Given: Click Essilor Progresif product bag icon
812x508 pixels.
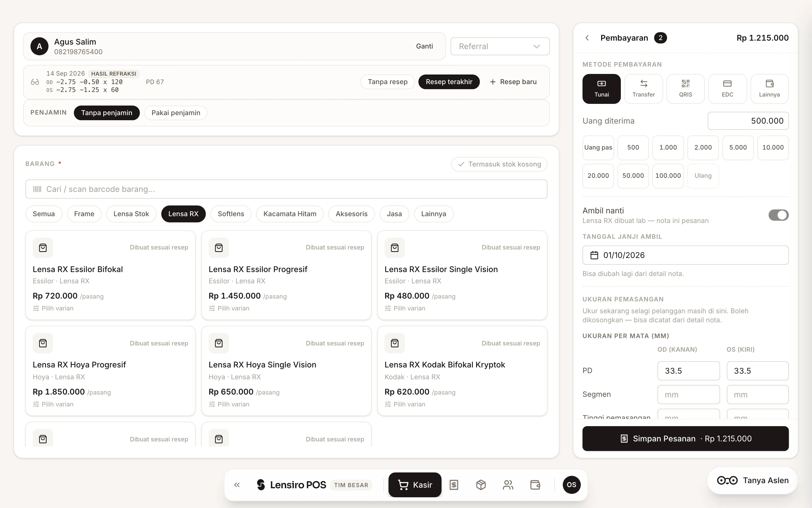Looking at the screenshot, I should pos(219,248).
